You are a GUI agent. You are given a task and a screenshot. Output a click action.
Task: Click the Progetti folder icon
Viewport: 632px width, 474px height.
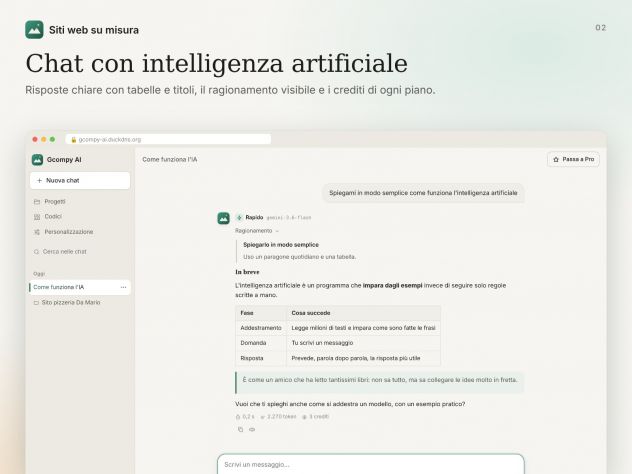tap(37, 202)
